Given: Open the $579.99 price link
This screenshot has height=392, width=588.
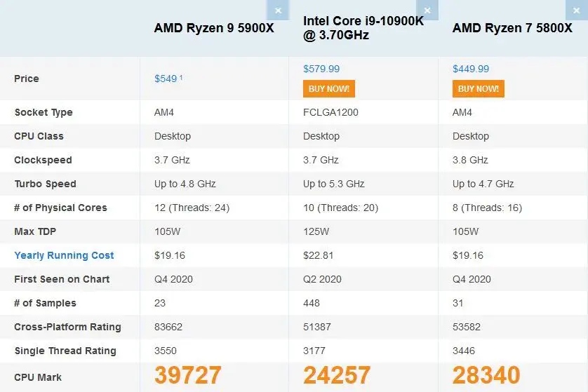Looking at the screenshot, I should point(321,69).
